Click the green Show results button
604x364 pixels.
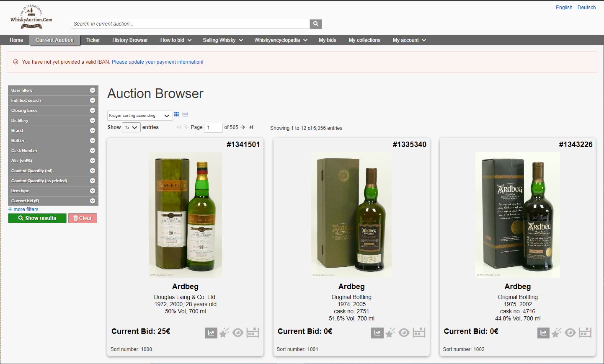click(37, 218)
